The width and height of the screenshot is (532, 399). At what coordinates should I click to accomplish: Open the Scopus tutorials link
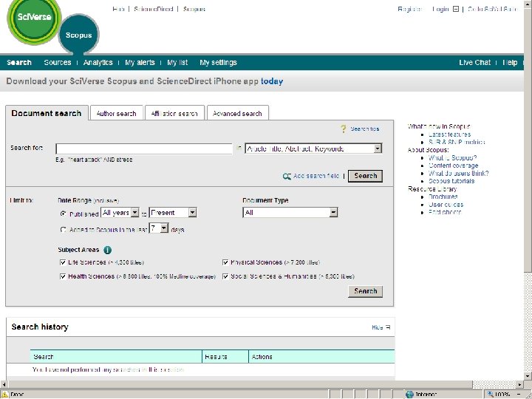pos(451,181)
